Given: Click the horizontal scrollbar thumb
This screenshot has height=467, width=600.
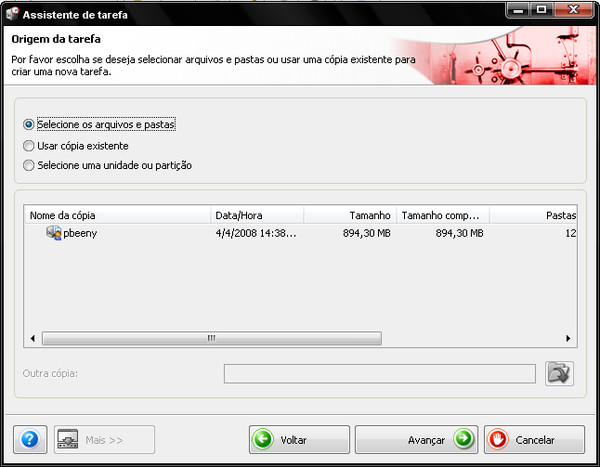Looking at the screenshot, I should (212, 338).
